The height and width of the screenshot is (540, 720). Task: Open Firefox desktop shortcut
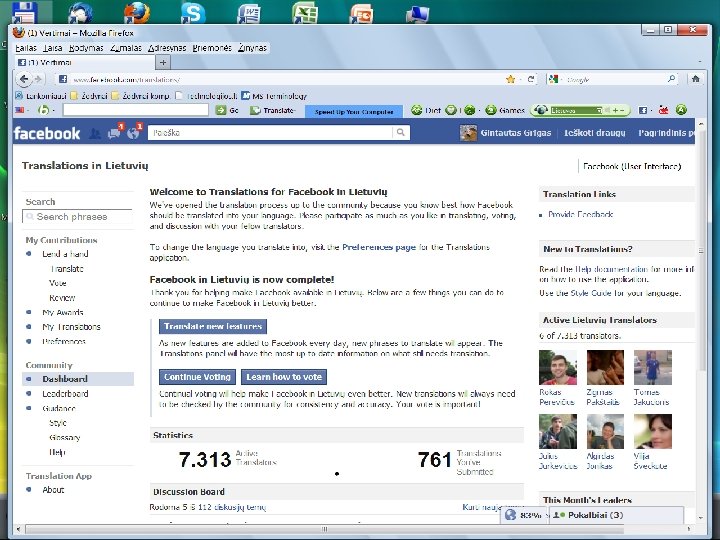point(137,12)
